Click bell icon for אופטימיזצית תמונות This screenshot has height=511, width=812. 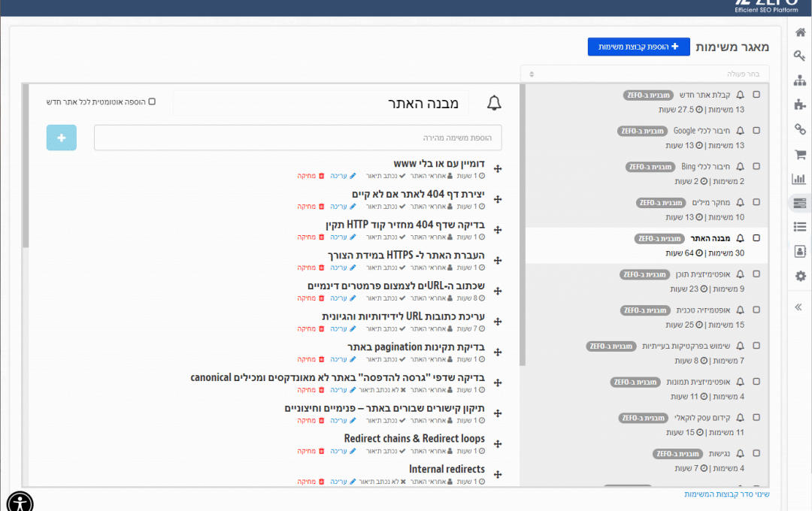pos(740,382)
